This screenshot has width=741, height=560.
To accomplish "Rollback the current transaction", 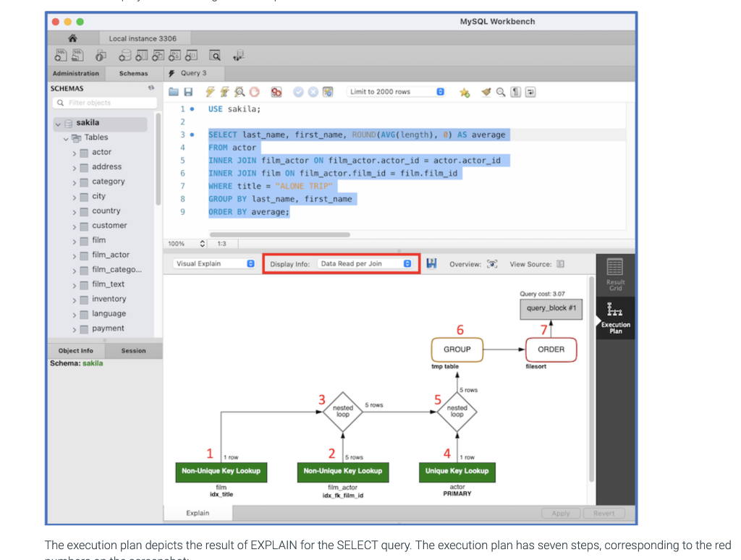I will pyautogui.click(x=313, y=92).
